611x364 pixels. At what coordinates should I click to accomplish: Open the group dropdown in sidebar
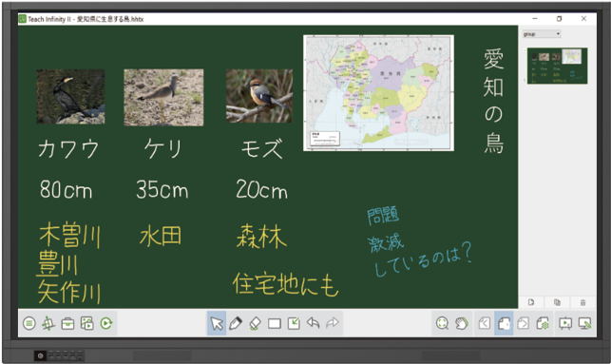[x=542, y=34]
